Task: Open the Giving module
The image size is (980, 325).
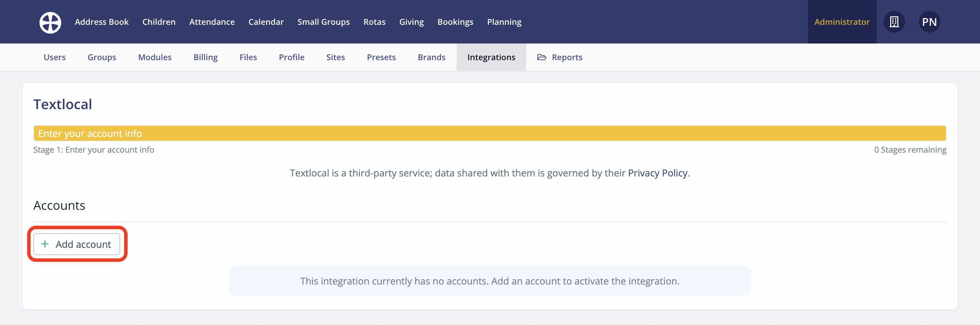Action: [411, 22]
